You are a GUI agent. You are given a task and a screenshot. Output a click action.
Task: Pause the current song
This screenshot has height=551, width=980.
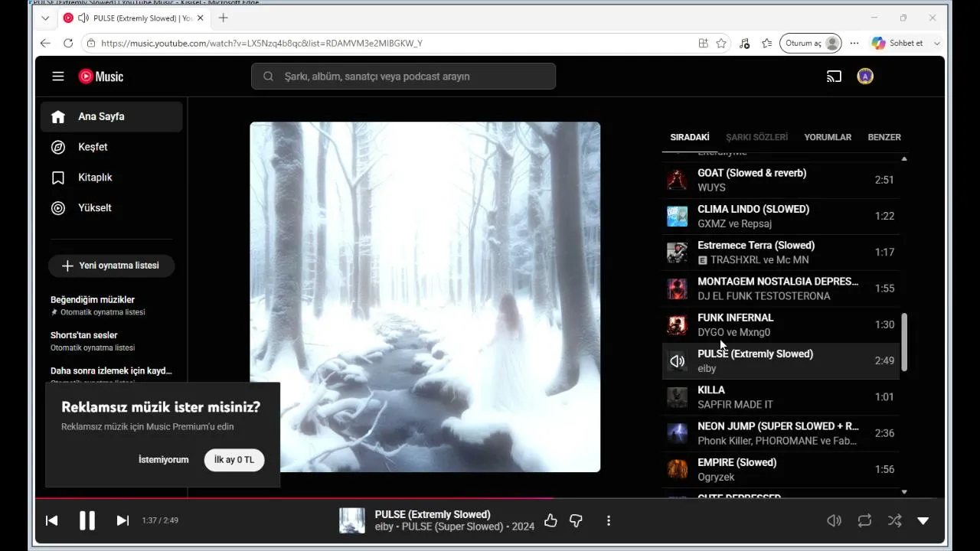pyautogui.click(x=87, y=520)
